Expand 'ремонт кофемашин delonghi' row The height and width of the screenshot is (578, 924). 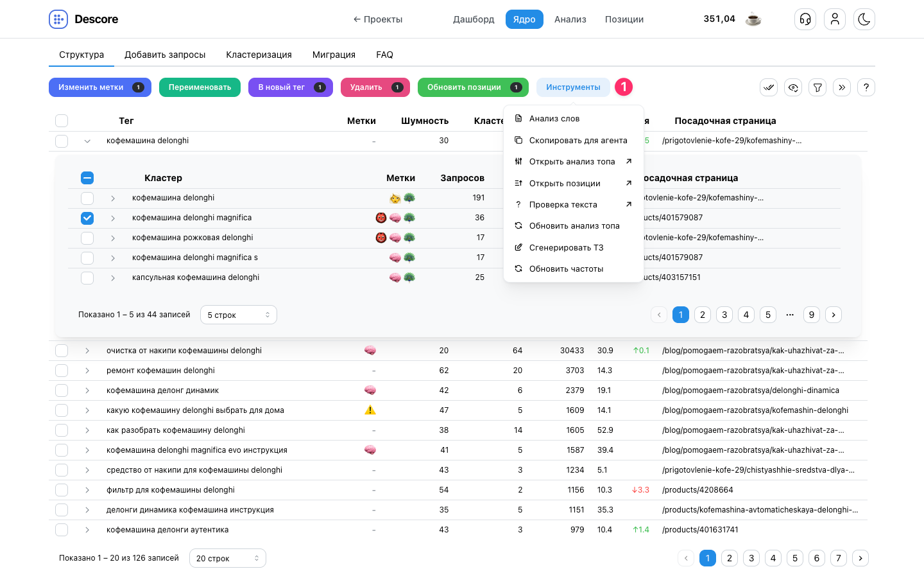(x=87, y=371)
